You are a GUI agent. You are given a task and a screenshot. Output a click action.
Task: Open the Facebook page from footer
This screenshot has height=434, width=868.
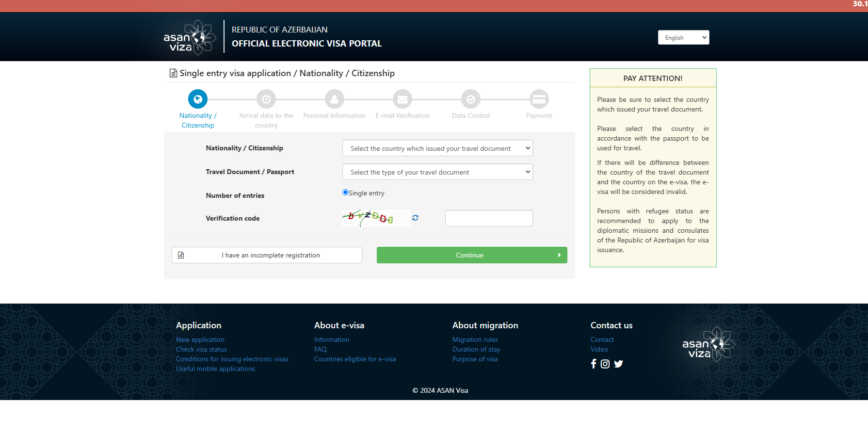594,364
